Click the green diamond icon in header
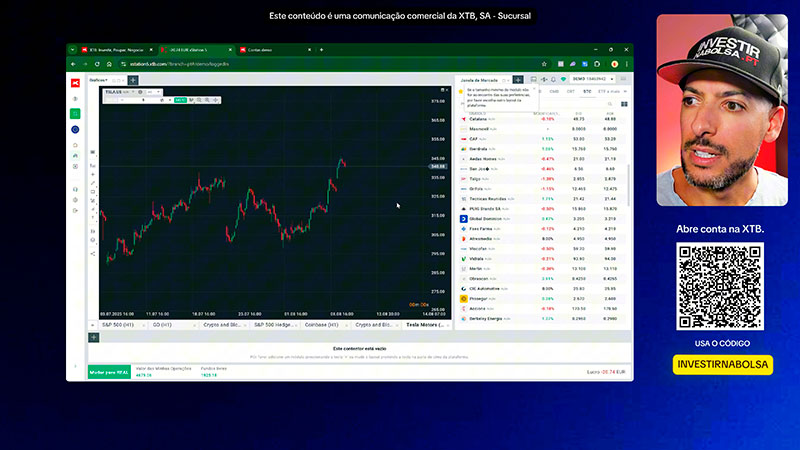This screenshot has height=450, width=800. click(x=563, y=80)
